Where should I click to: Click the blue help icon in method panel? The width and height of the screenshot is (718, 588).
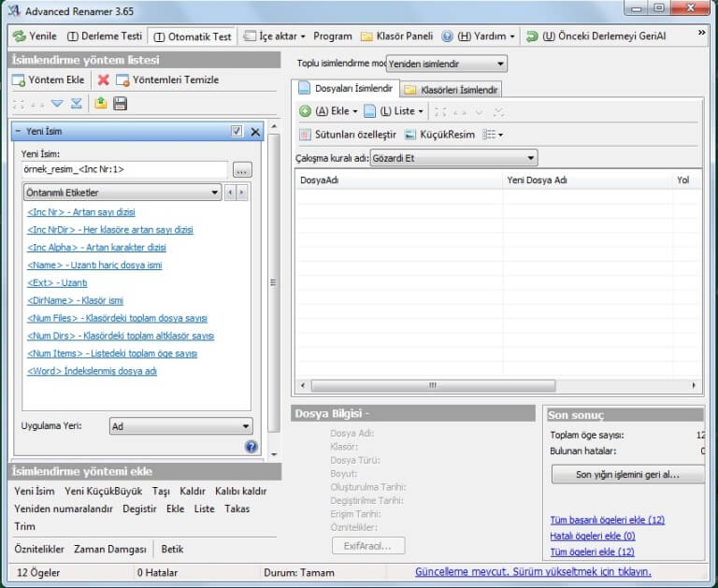point(251,447)
